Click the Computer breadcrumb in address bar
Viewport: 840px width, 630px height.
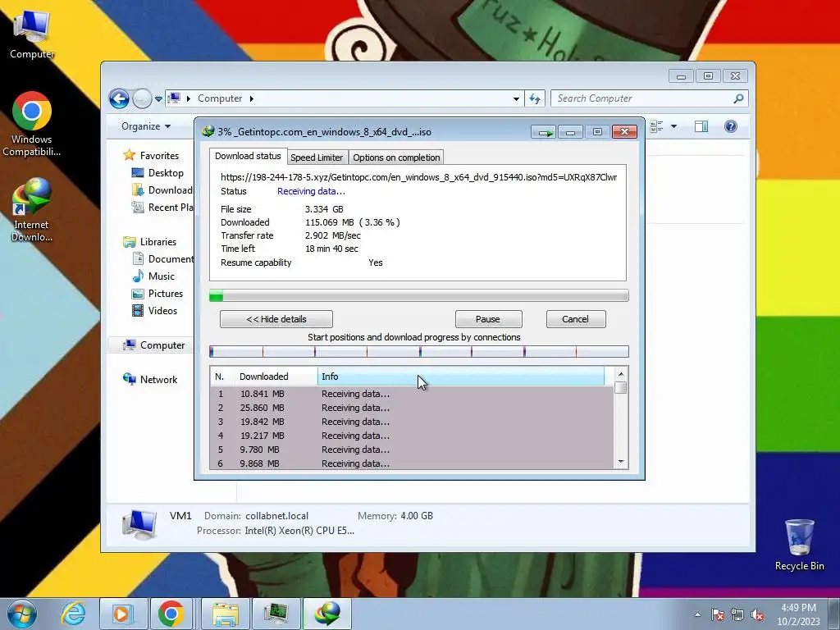pyautogui.click(x=220, y=98)
